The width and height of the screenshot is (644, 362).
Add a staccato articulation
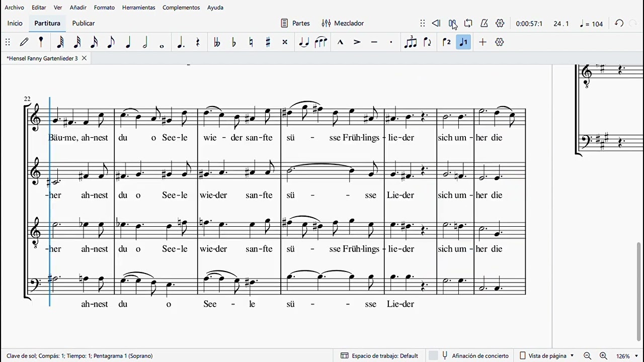(391, 42)
